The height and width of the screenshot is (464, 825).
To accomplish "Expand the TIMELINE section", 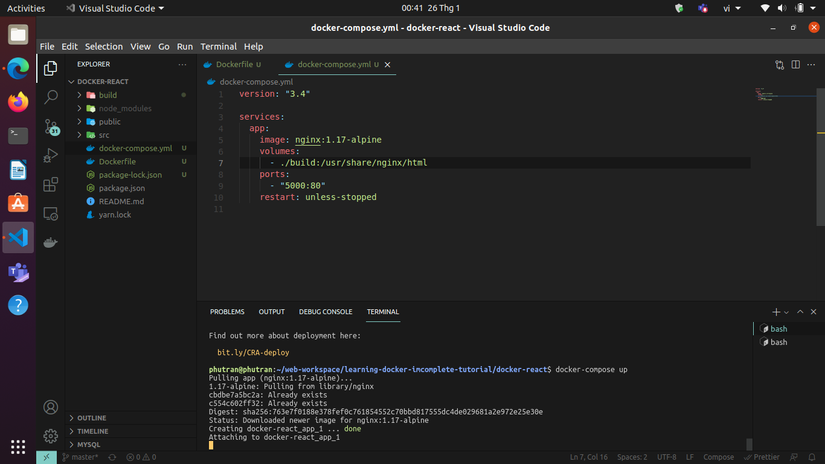I will [130, 431].
